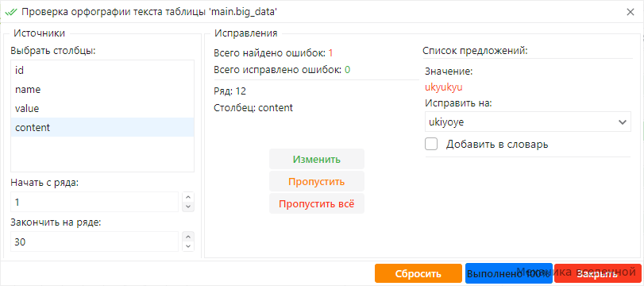Viewport: 644px width, 286px height.
Task: Focus the Закончить на ряде input field
Action: pyautogui.click(x=94, y=242)
